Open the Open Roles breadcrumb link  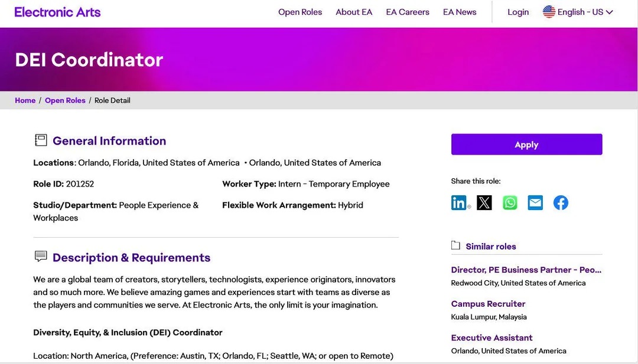click(65, 100)
